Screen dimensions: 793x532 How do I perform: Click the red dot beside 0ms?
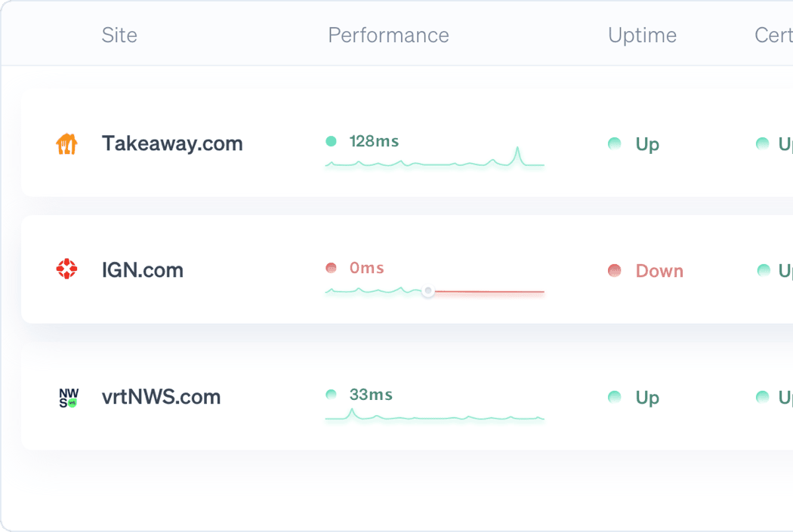tap(331, 268)
